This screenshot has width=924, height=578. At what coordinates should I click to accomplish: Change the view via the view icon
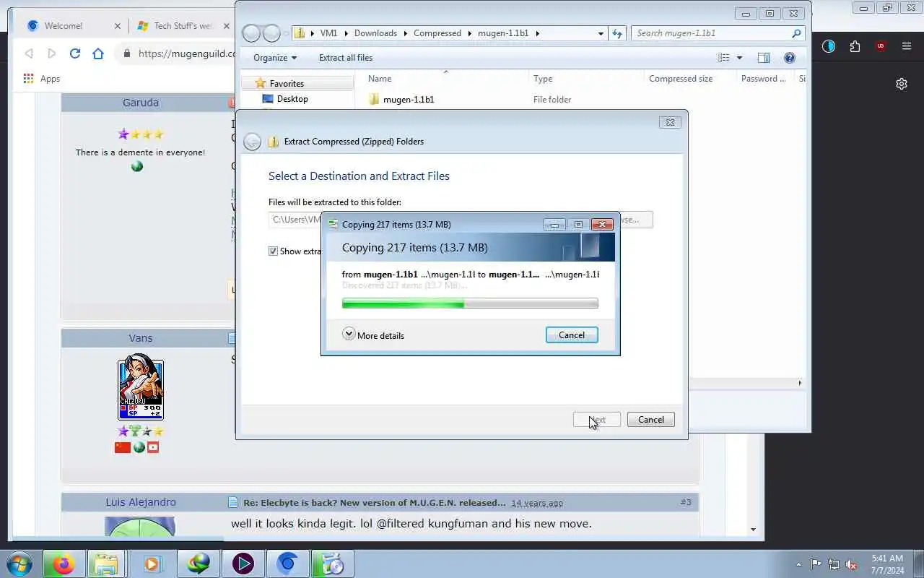(724, 58)
